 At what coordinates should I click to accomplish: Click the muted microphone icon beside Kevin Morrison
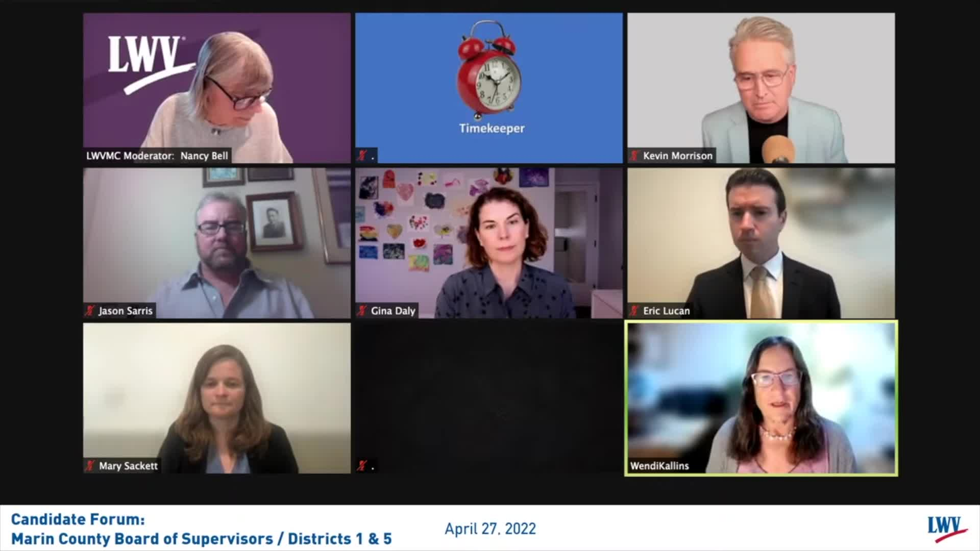[634, 156]
